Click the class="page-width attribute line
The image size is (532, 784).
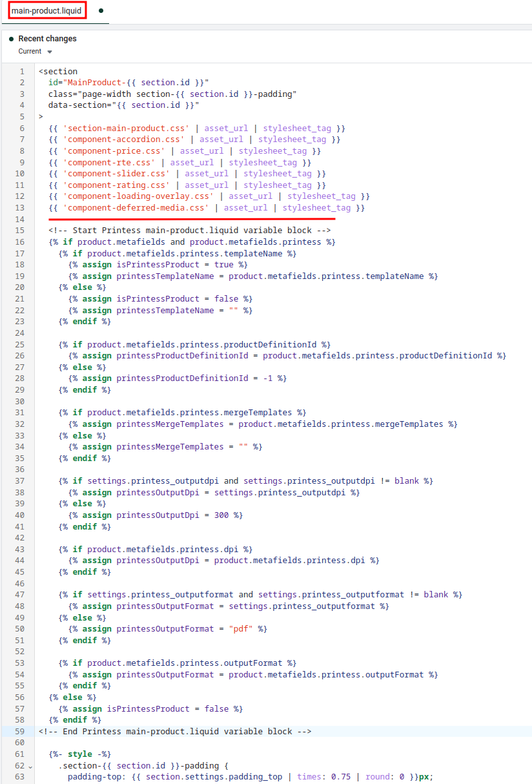pos(172,94)
